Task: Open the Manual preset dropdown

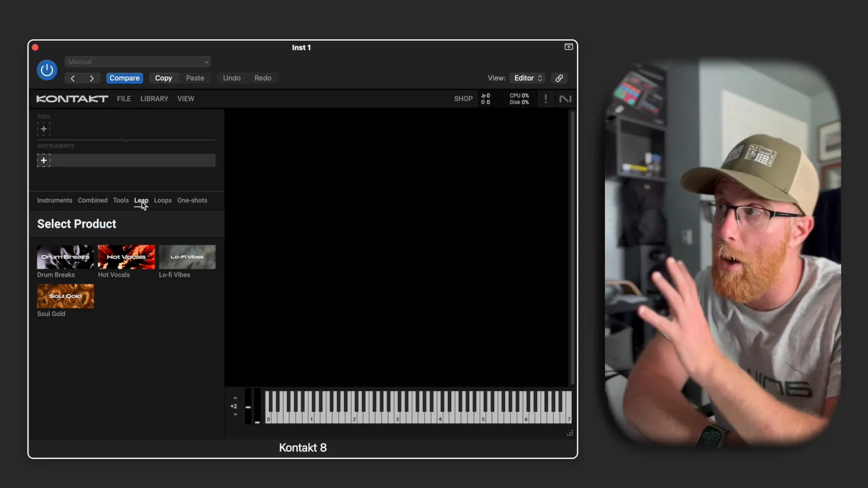Action: pyautogui.click(x=137, y=62)
